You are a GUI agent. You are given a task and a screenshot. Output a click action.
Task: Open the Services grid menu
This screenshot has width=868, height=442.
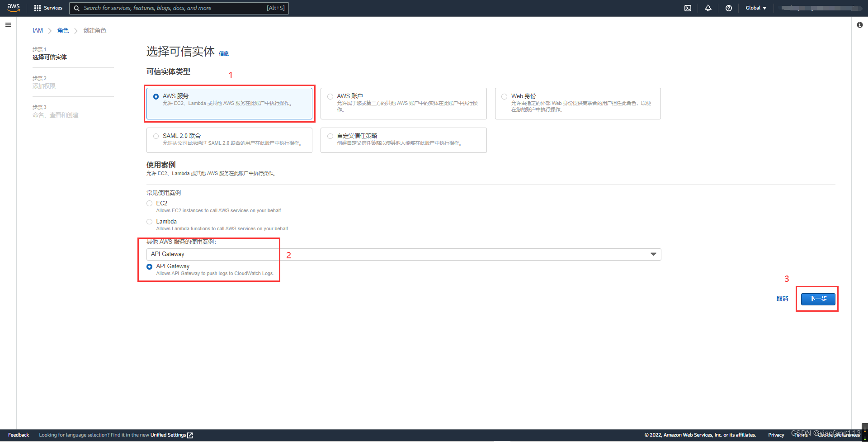coord(48,8)
